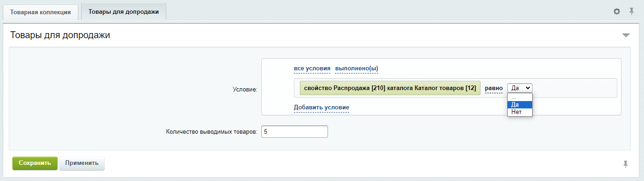Click the свойство Распродажа [210] condition label
This screenshot has width=644, height=181.
(x=390, y=88)
